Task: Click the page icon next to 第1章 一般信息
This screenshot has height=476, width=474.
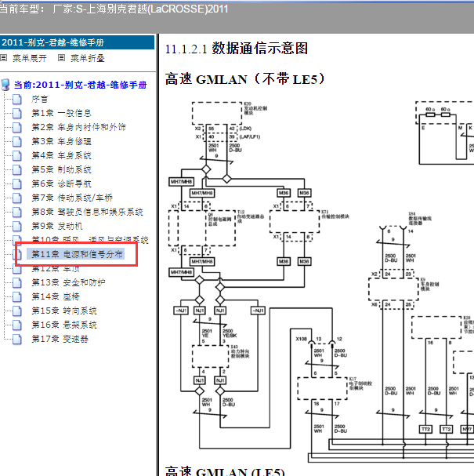Action: [x=17, y=113]
